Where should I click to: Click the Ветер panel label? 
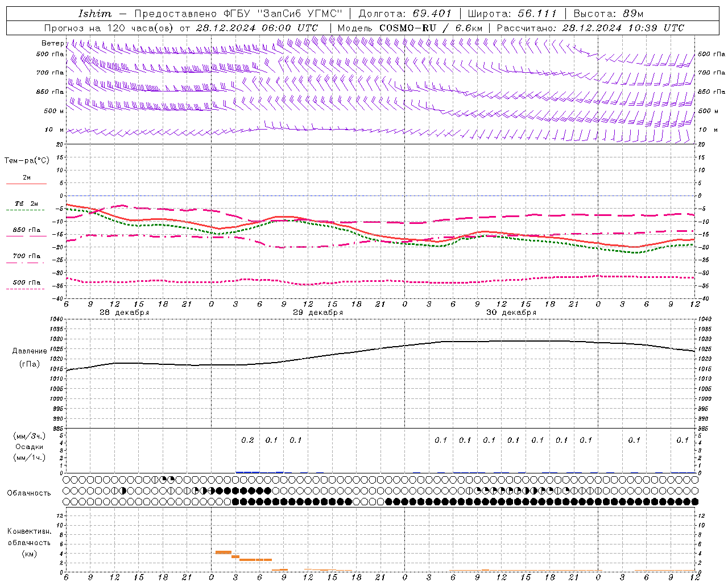click(52, 43)
